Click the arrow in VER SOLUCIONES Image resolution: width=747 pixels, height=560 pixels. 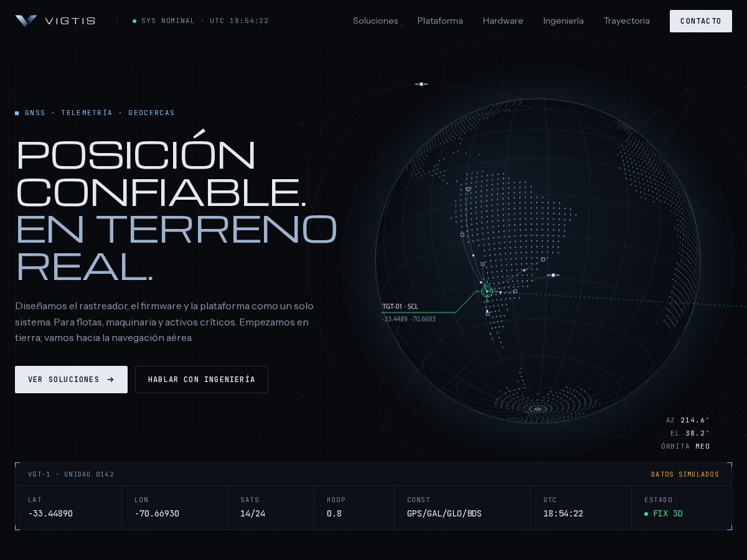coord(111,380)
